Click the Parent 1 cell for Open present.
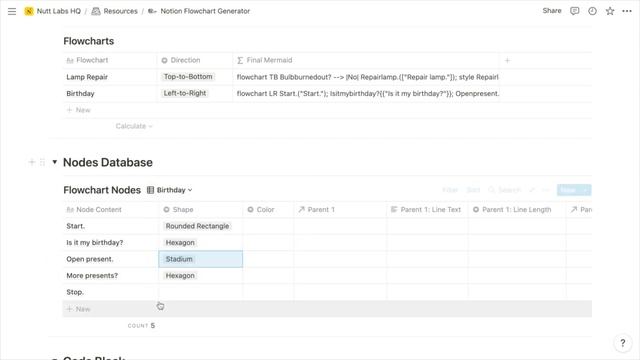Screen dimensions: 640x360 (x=340, y=259)
